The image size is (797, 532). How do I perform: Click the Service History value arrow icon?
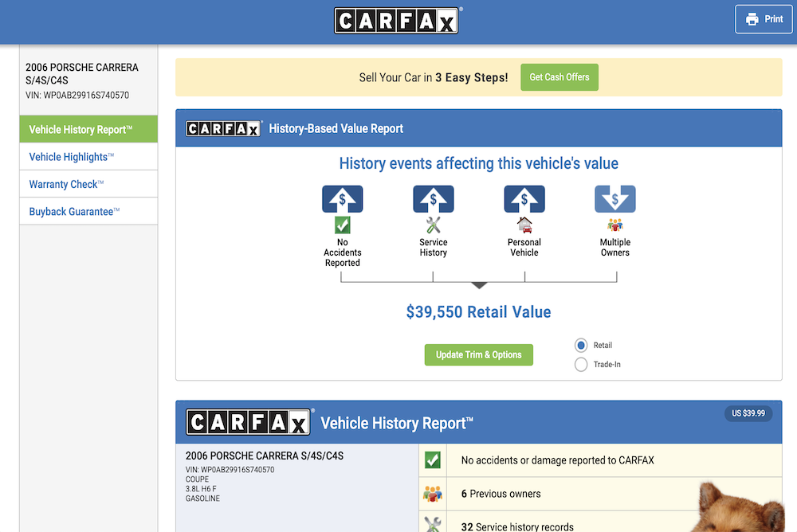coord(433,199)
